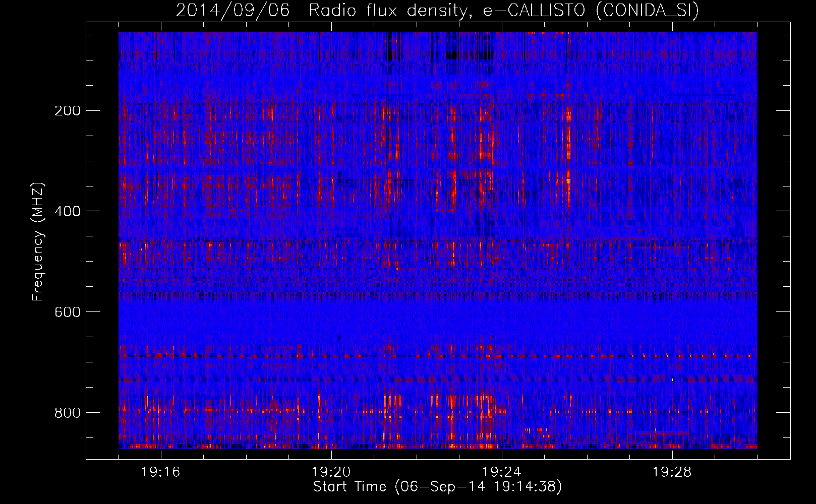Click the '19:16' time tick label
Image resolution: width=816 pixels, height=504 pixels.
coord(161,472)
